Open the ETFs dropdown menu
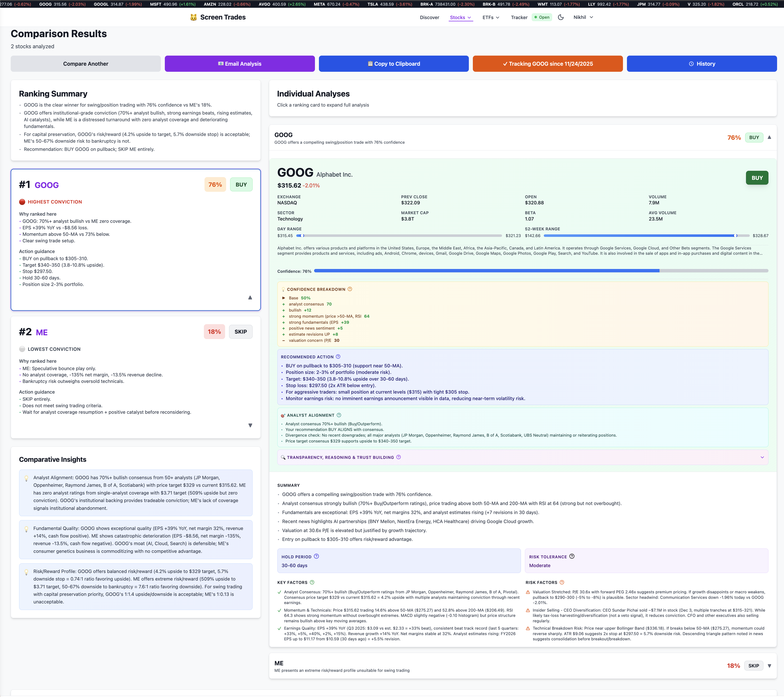The width and height of the screenshot is (784, 697). [491, 17]
